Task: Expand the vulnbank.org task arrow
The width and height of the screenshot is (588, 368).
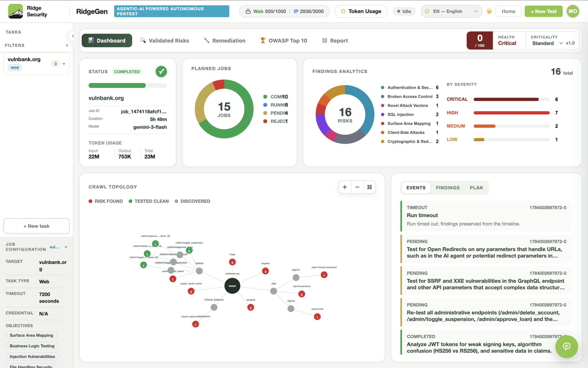Action: [x=64, y=64]
